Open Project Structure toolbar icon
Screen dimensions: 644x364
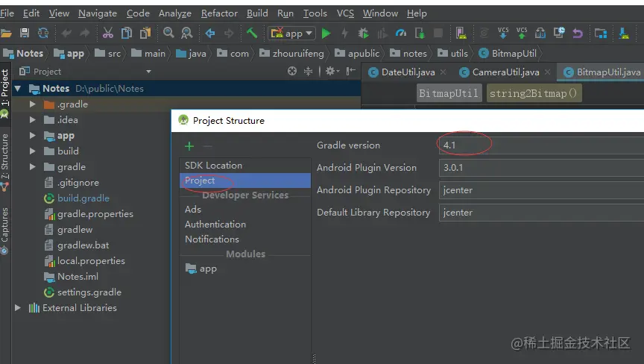601,33
